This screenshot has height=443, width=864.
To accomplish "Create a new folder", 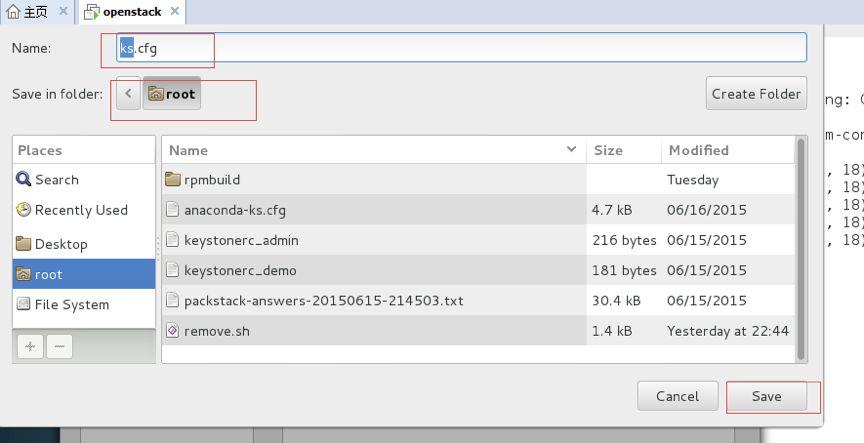I will tap(756, 94).
